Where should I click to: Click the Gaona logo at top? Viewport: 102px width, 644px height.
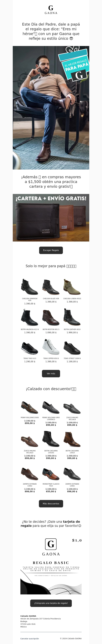point(51,10)
